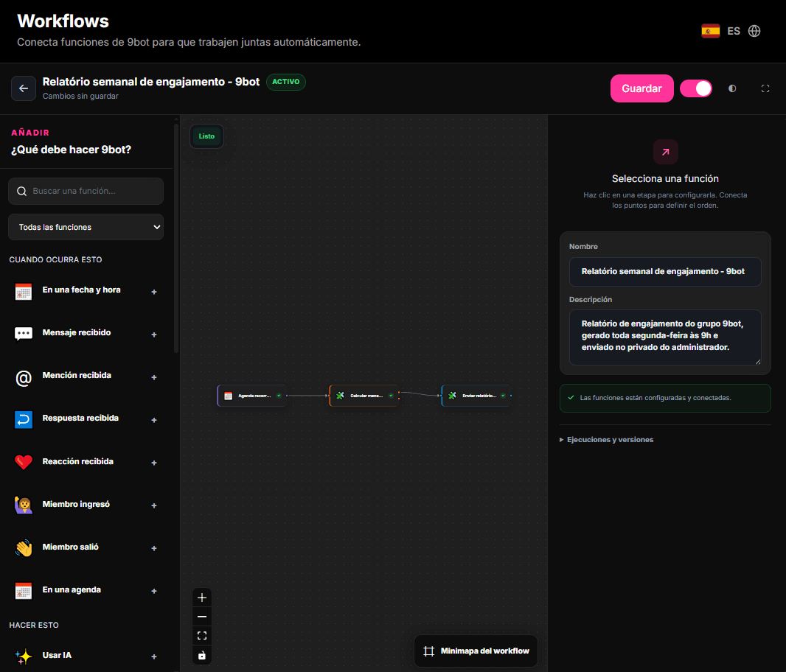The height and width of the screenshot is (672, 786).
Task: Add Usar IA with the plus
Action: pyautogui.click(x=154, y=657)
